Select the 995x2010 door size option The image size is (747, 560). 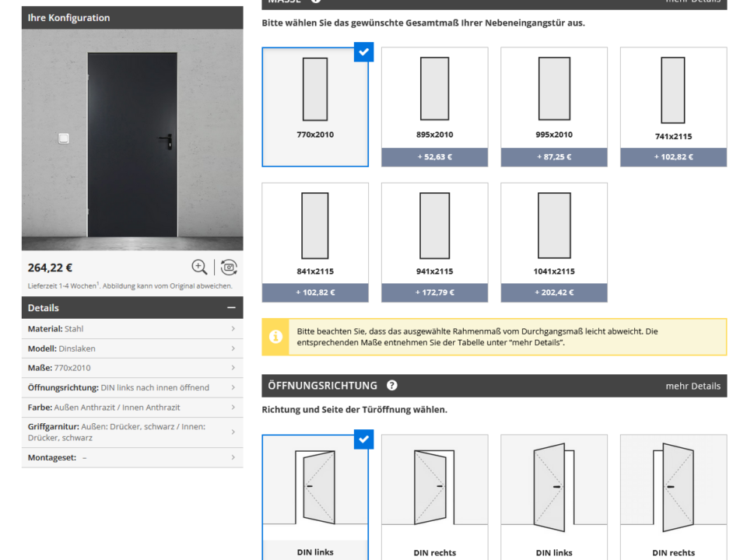point(553,107)
